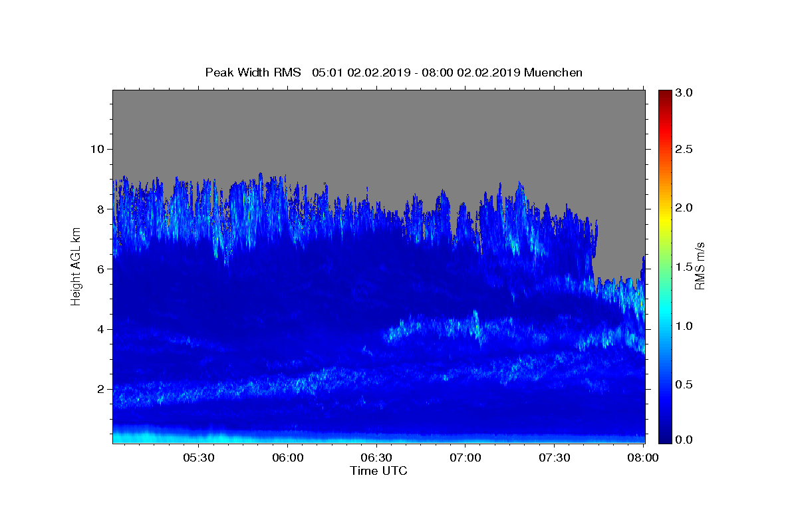798x532 pixels.
Task: Click the height tick label 10
Action: point(97,149)
